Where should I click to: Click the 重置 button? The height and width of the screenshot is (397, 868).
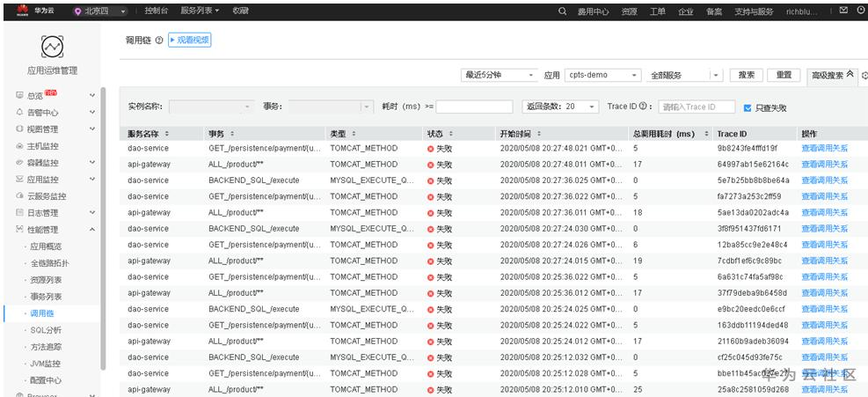pyautogui.click(x=784, y=76)
